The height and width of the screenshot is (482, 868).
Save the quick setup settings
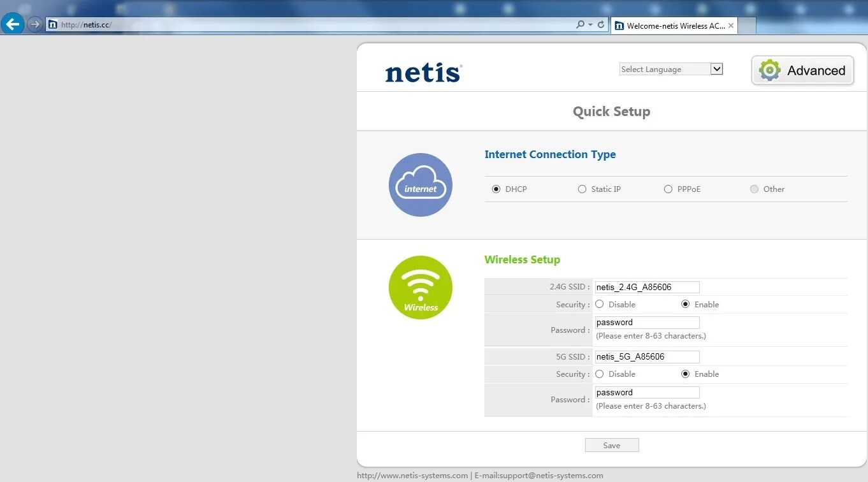612,445
